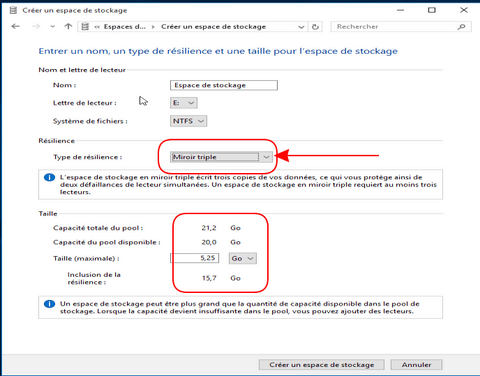The image size is (480, 376).
Task: Click the 'Inclusion de la résilience' label
Action: tap(94, 278)
